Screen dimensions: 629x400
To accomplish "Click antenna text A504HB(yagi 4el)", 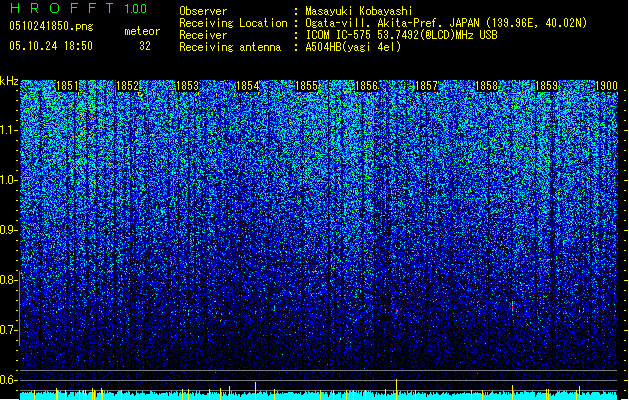I will (353, 47).
